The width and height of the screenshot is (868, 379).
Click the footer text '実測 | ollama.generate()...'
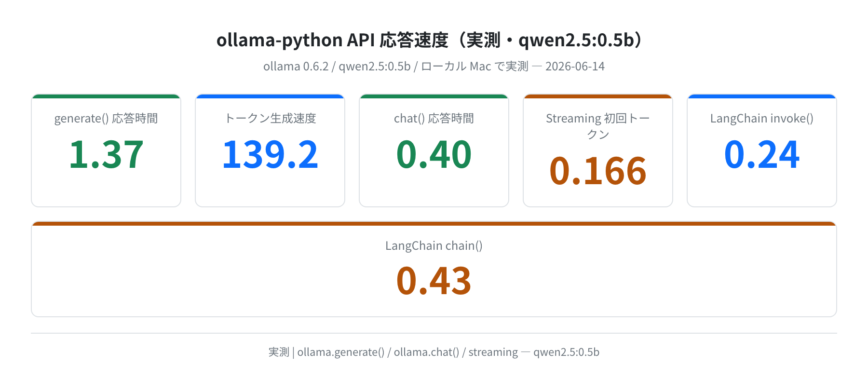(x=434, y=352)
